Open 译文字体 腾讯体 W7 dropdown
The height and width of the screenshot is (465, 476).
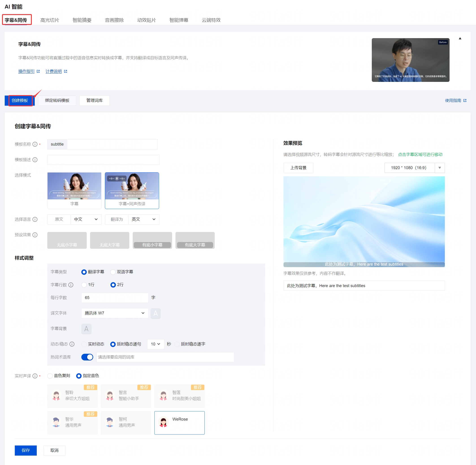115,313
